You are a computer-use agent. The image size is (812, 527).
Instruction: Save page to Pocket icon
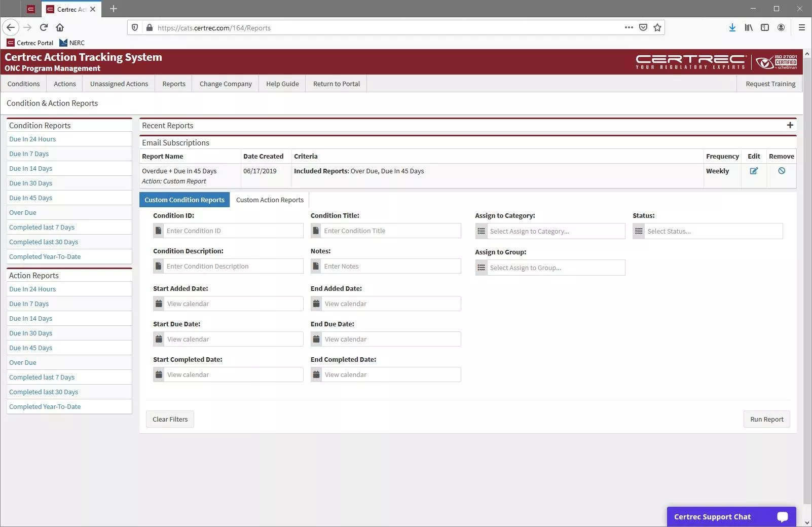(643, 27)
